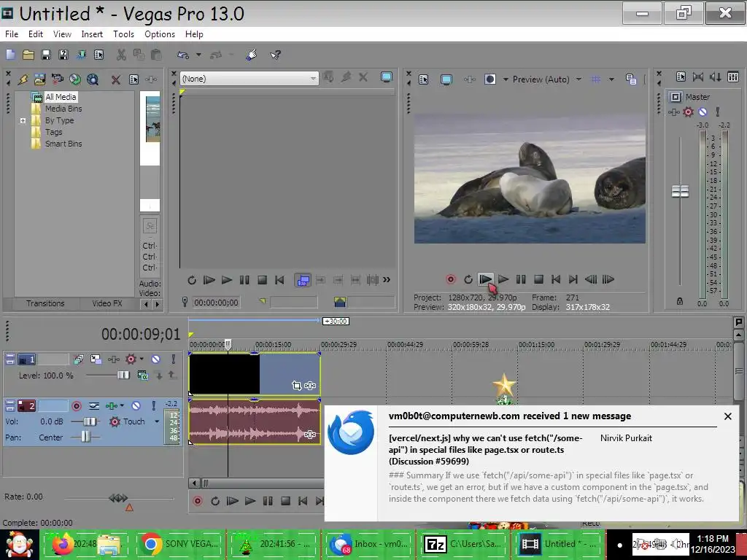Mute audio track 2
Image resolution: width=747 pixels, height=560 pixels.
136,405
